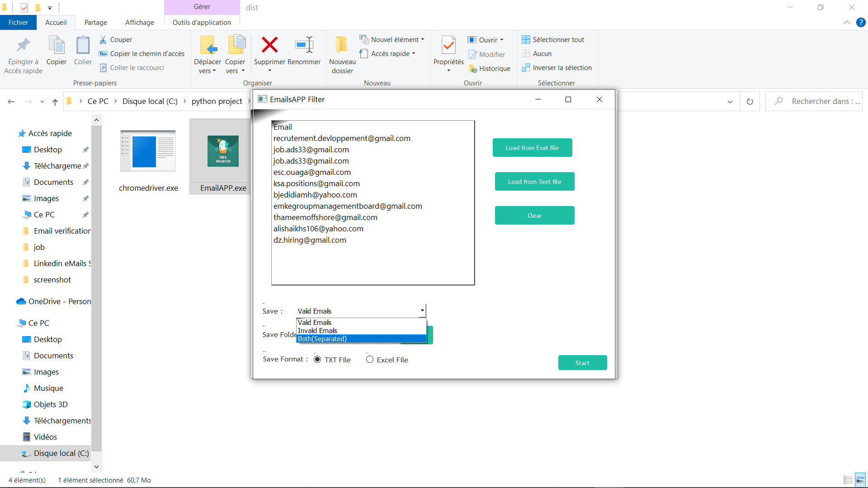Viewport: 868px width, 488px height.
Task: Click the Couper scissors icon
Action: [x=103, y=40]
